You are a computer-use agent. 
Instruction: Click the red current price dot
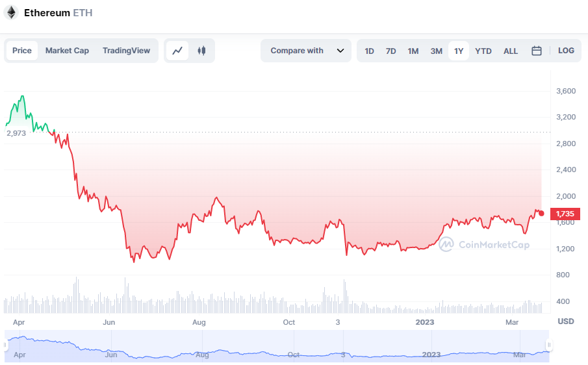(541, 214)
